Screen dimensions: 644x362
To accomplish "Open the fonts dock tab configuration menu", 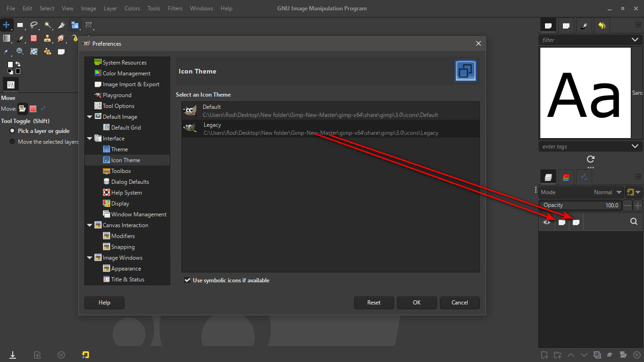I will coord(638,25).
